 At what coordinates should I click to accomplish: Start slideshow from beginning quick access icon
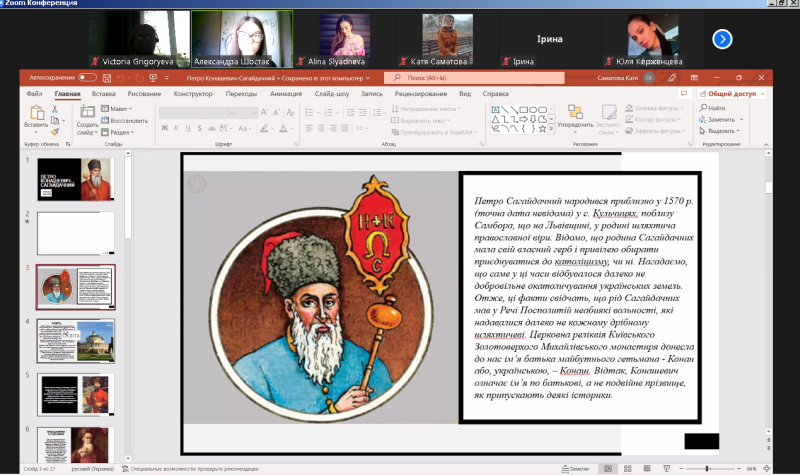(153, 78)
